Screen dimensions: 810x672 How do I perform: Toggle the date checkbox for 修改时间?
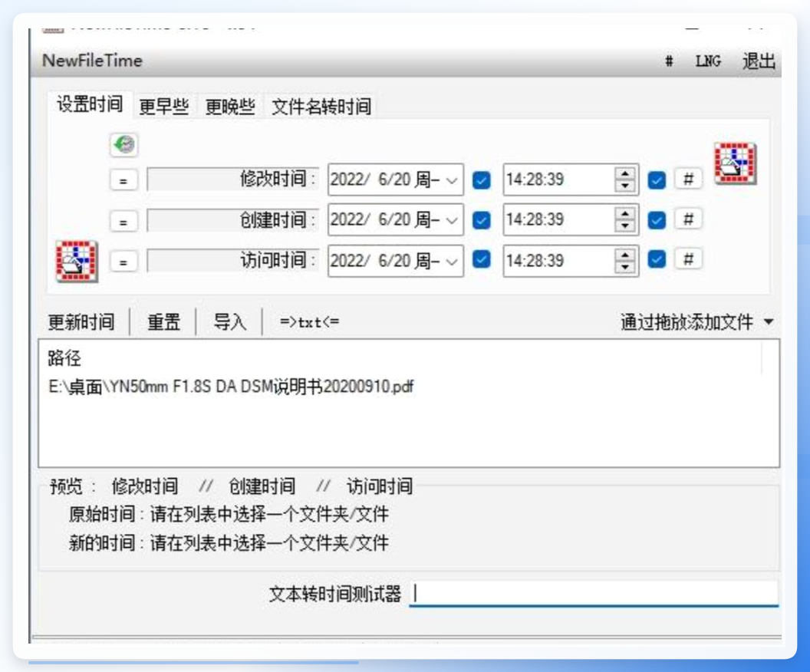click(482, 180)
